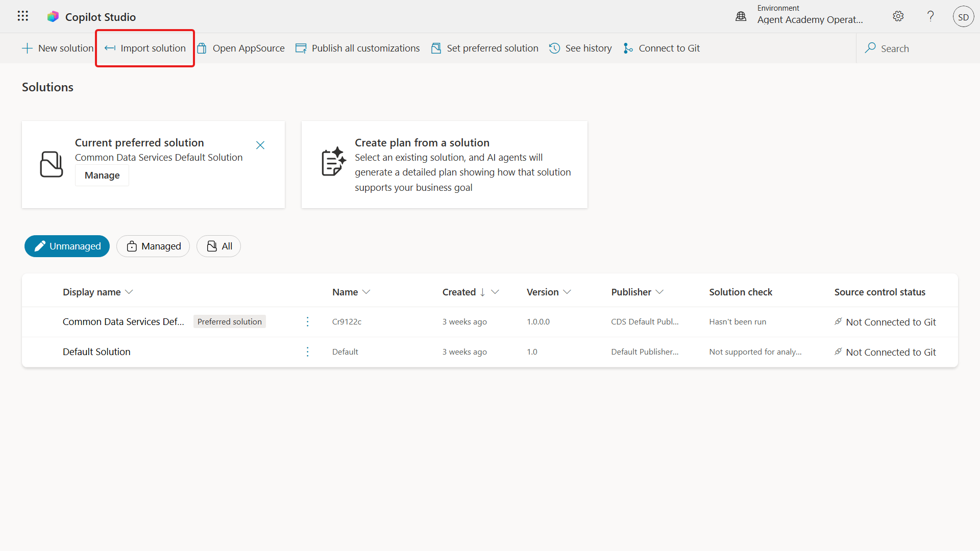Screen dimensions: 980x551
Task: Click 3 weeks ago in Default Solution row
Action: pyautogui.click(x=464, y=352)
